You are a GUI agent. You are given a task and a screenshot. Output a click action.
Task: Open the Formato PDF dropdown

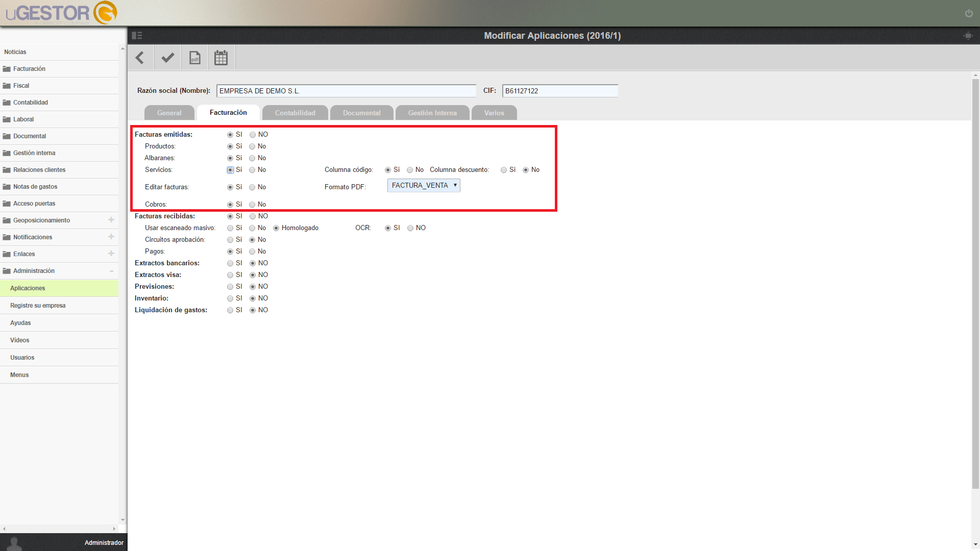[x=424, y=186]
